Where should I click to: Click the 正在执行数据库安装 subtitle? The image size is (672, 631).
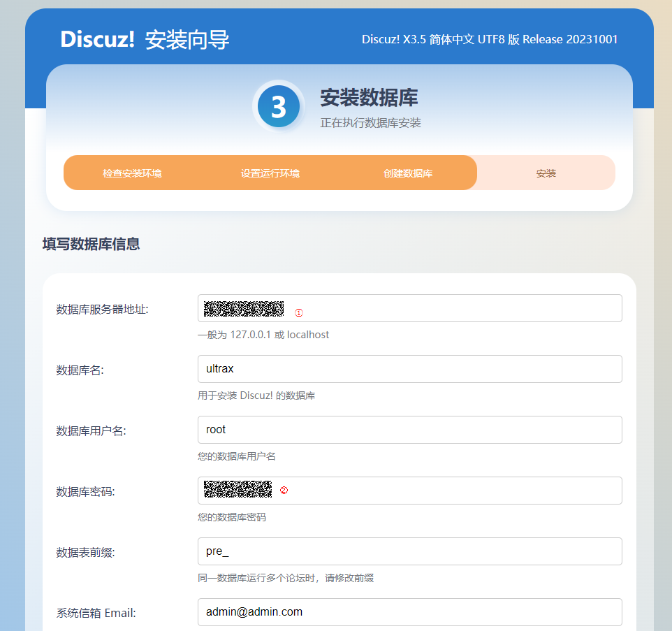(x=371, y=123)
